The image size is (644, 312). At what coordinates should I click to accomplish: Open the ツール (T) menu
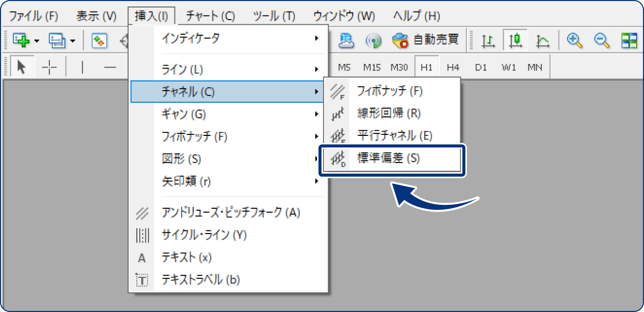[274, 16]
